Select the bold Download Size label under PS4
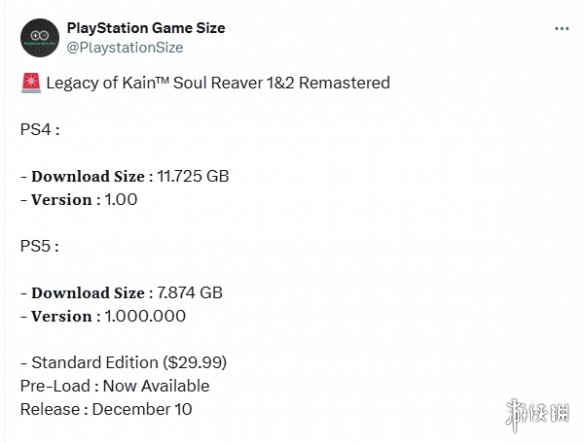 pyautogui.click(x=88, y=176)
